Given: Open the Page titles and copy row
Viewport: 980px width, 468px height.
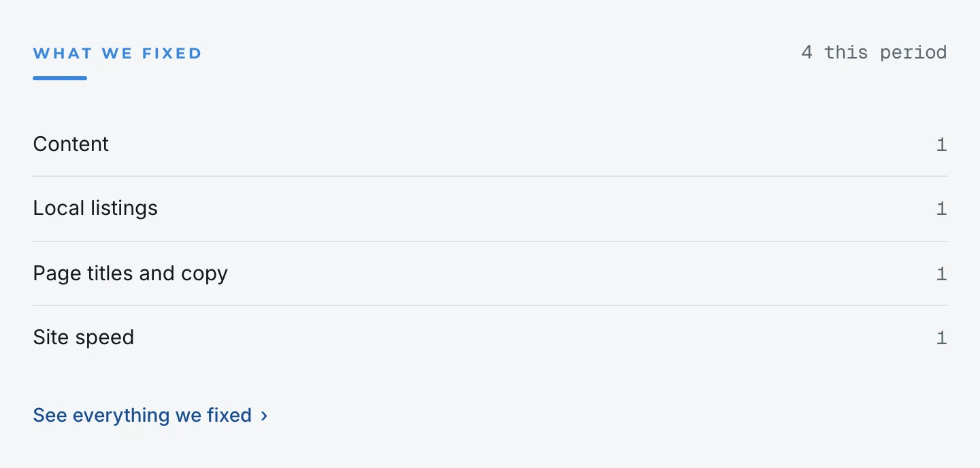Looking at the screenshot, I should pos(490,273).
